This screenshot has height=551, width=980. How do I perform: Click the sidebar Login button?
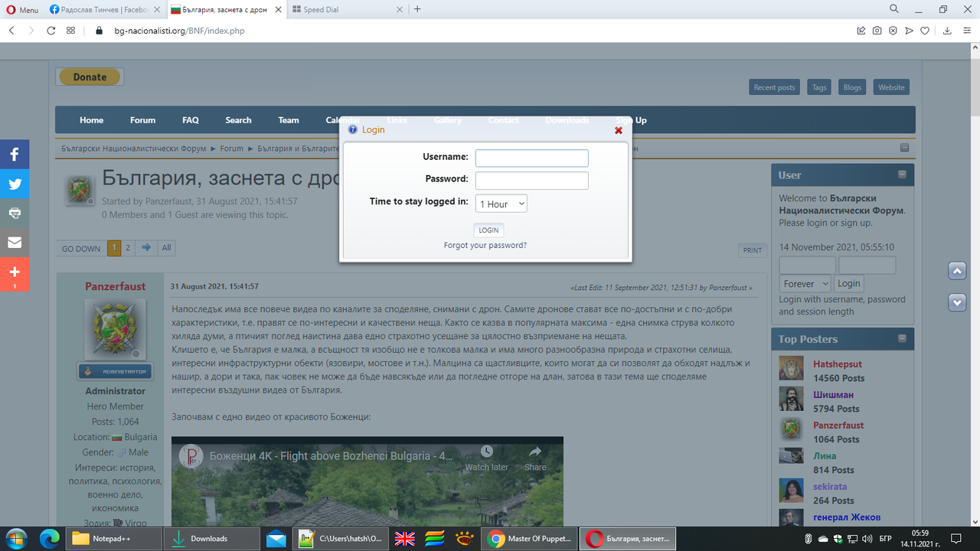[x=848, y=283]
